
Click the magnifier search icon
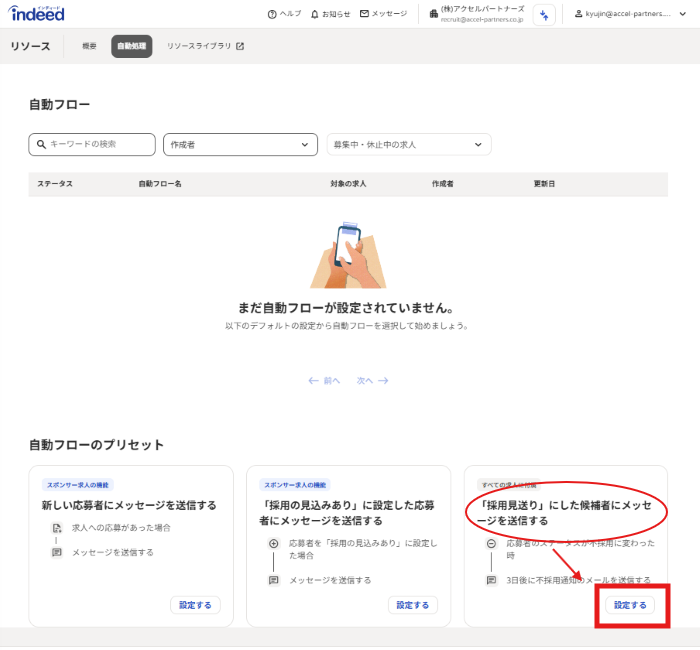(41, 145)
